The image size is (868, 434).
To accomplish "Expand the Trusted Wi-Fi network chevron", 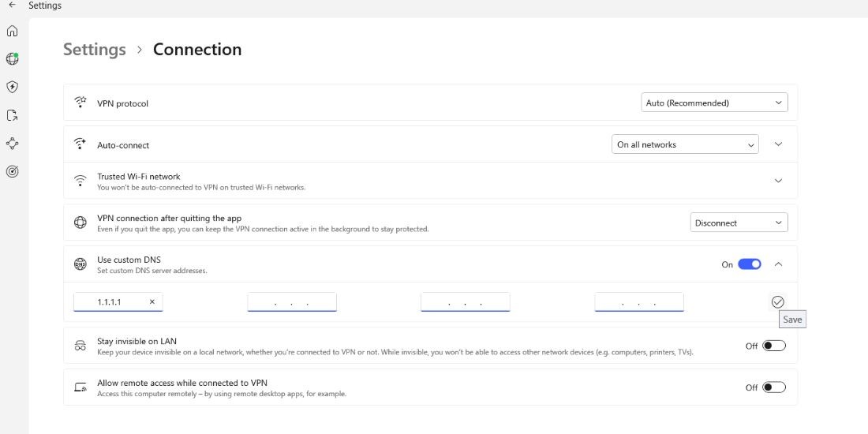I will pyautogui.click(x=778, y=181).
